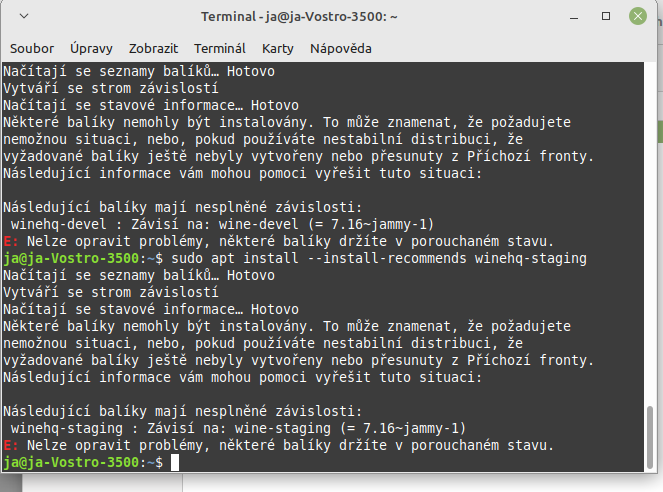Image resolution: width=663 pixels, height=492 pixels.
Task: Maximize the Terminal window
Action: (606, 18)
